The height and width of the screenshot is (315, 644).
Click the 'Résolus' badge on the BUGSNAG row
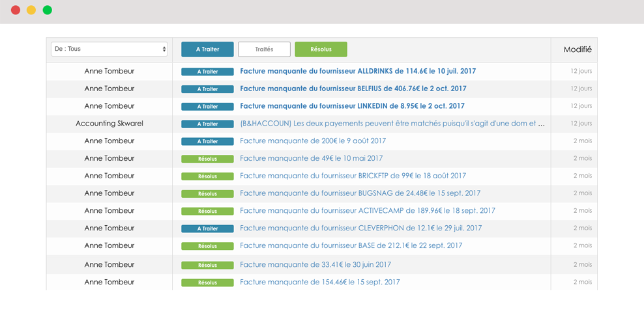tap(207, 193)
